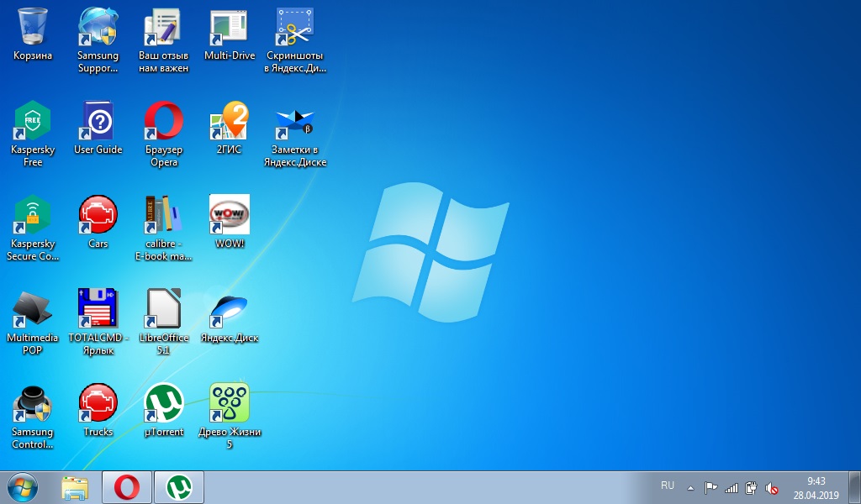
Task: Open the power plug tray icon
Action: point(751,487)
